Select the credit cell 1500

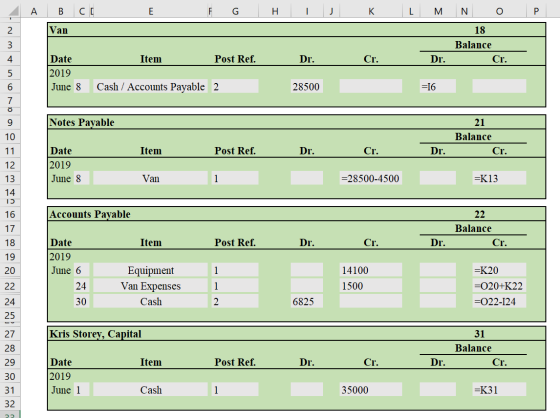pyautogui.click(x=371, y=286)
